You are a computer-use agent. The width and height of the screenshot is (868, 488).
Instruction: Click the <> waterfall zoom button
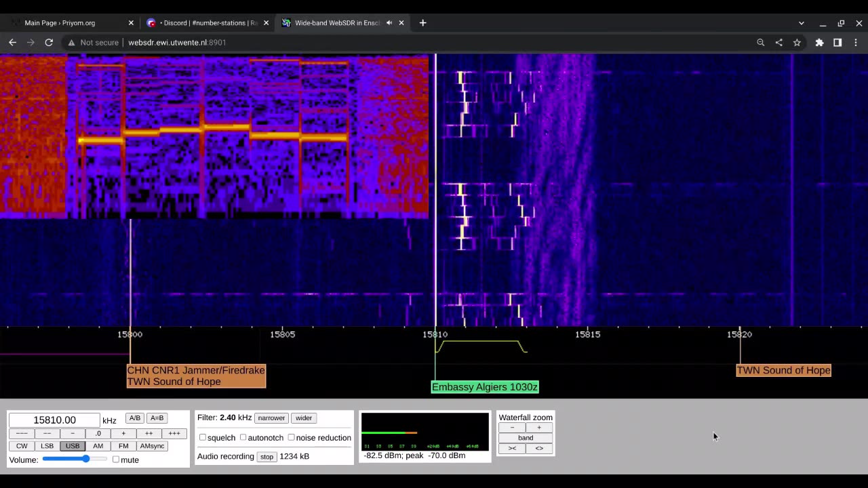point(539,448)
